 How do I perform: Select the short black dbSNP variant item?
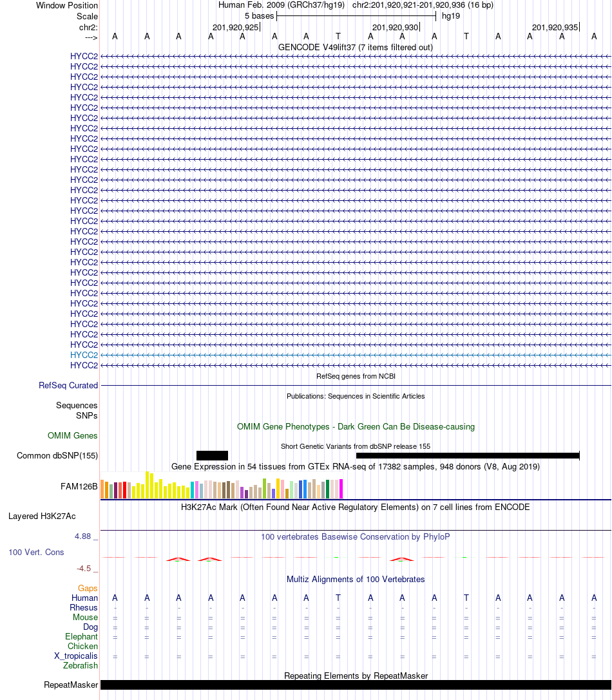click(x=212, y=455)
